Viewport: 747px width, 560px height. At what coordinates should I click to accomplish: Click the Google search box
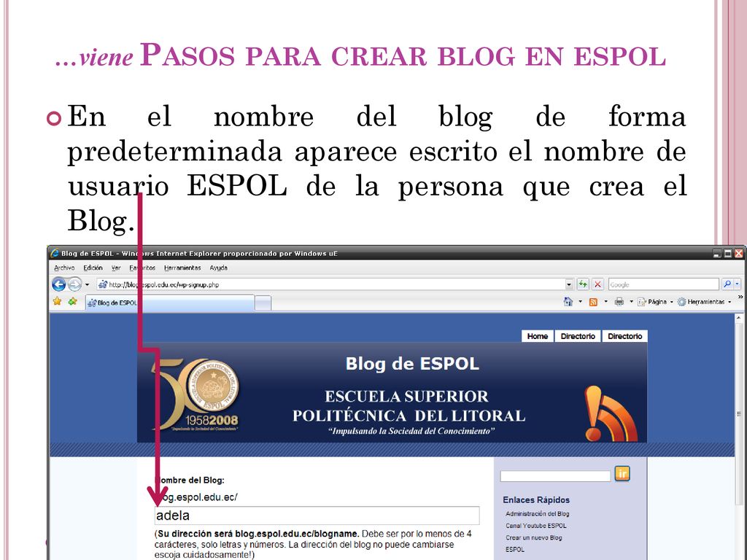point(663,284)
